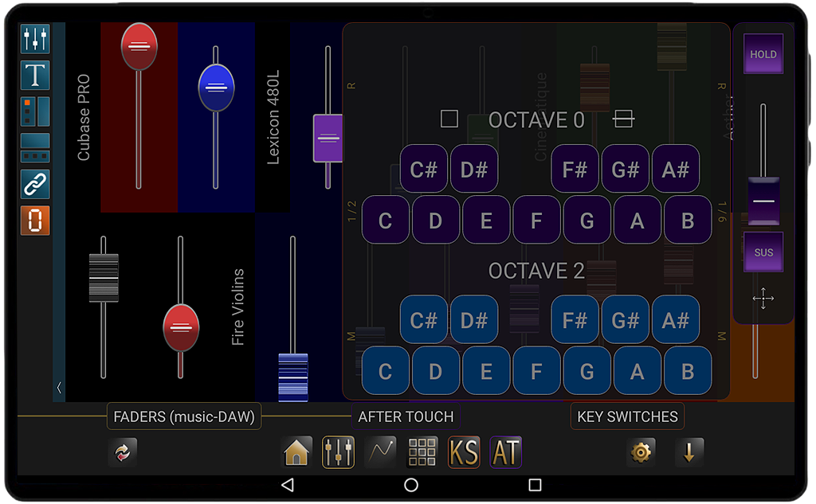
Task: Toggle the AT aftertouch panel button
Action: pyautogui.click(x=505, y=452)
